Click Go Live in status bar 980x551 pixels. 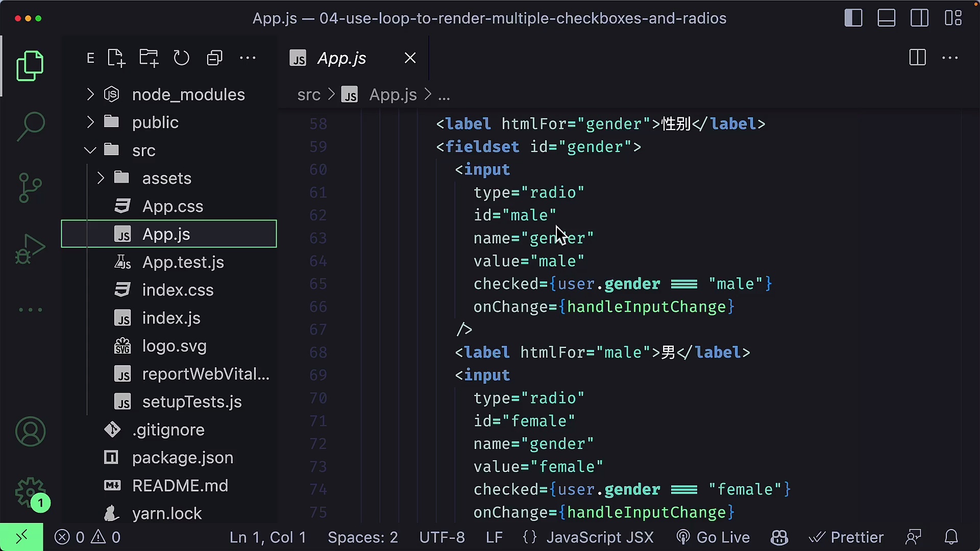pyautogui.click(x=713, y=537)
